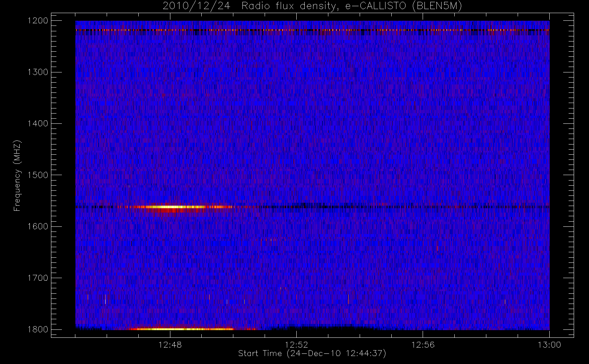Click the 'Frequency (MHZ)' axis label

click(17, 175)
